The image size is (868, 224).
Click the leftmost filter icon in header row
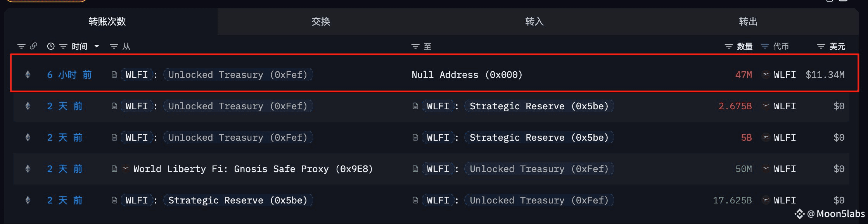click(21, 47)
